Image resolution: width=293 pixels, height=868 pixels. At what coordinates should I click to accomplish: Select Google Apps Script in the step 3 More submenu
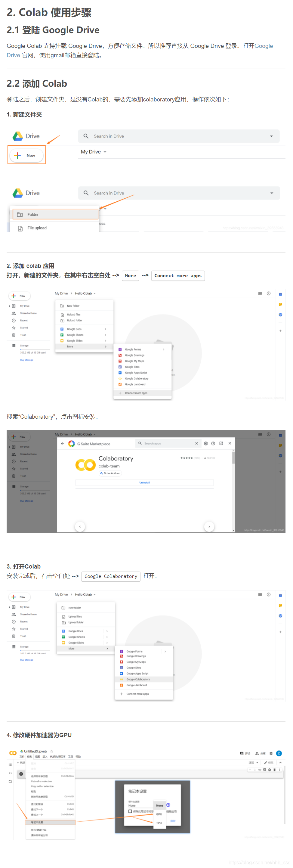tap(144, 674)
